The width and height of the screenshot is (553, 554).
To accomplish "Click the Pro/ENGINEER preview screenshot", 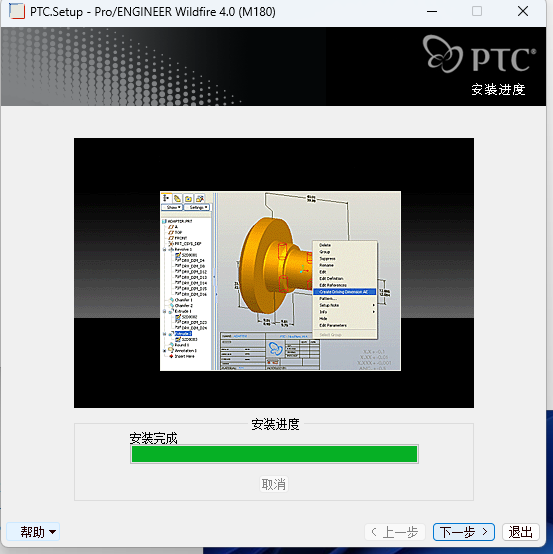I will 280,281.
